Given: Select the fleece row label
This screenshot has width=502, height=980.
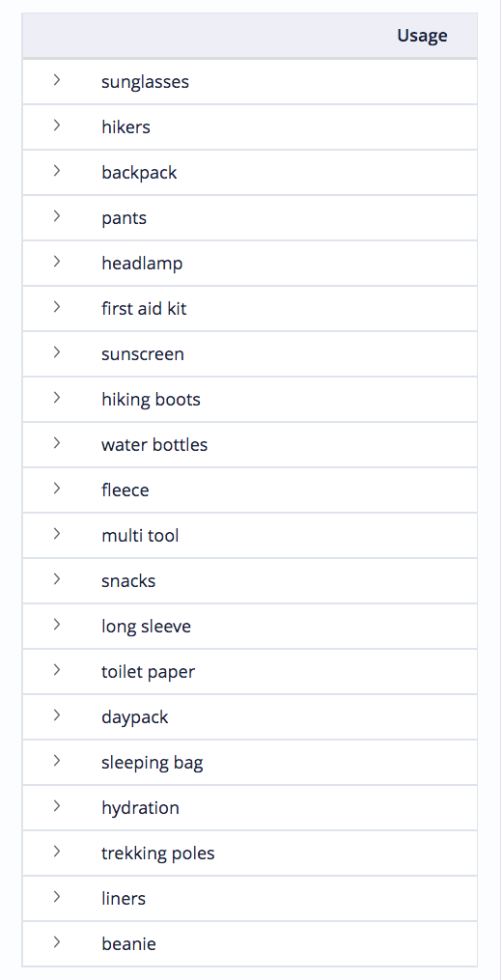Looking at the screenshot, I should [125, 490].
